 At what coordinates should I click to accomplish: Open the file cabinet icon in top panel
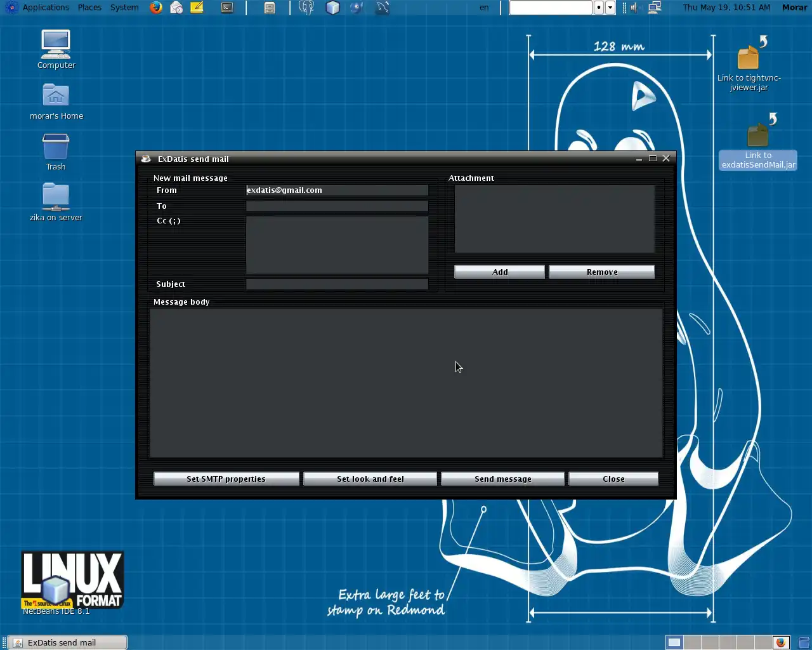tap(270, 8)
